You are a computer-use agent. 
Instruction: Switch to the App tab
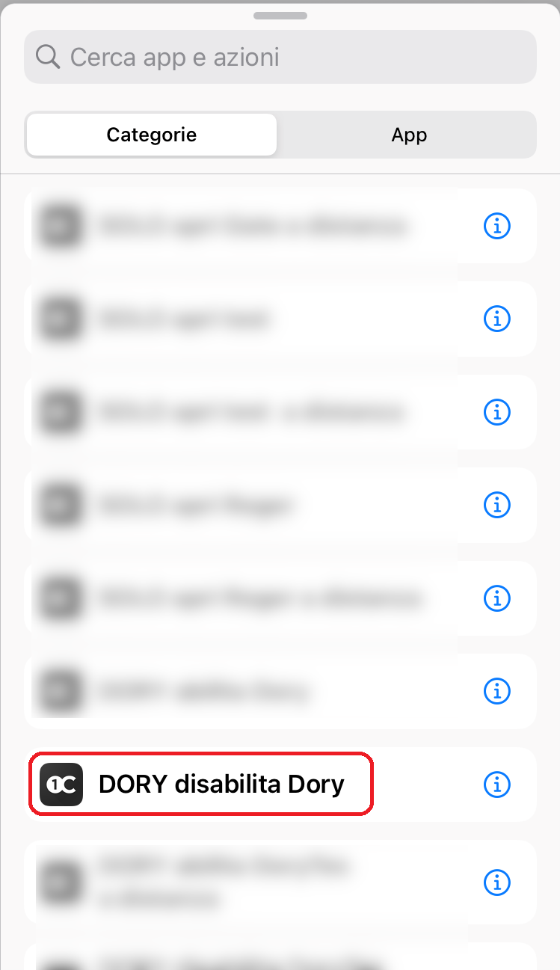[409, 135]
